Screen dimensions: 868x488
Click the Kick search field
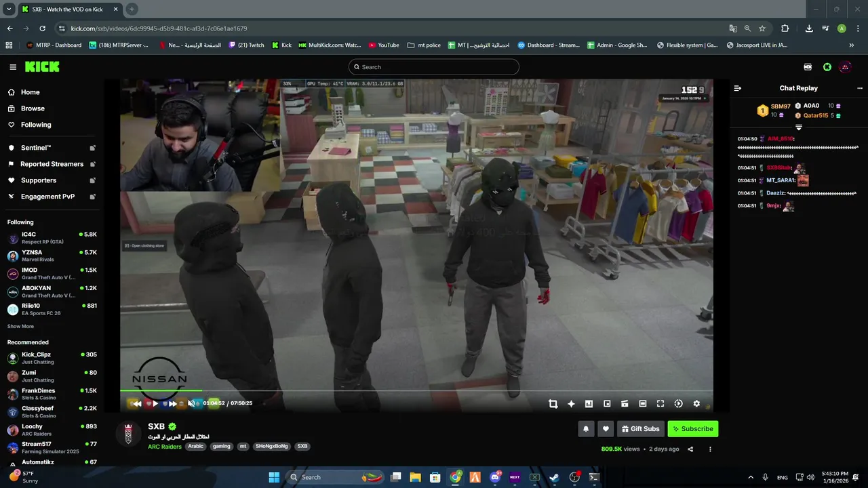434,67
